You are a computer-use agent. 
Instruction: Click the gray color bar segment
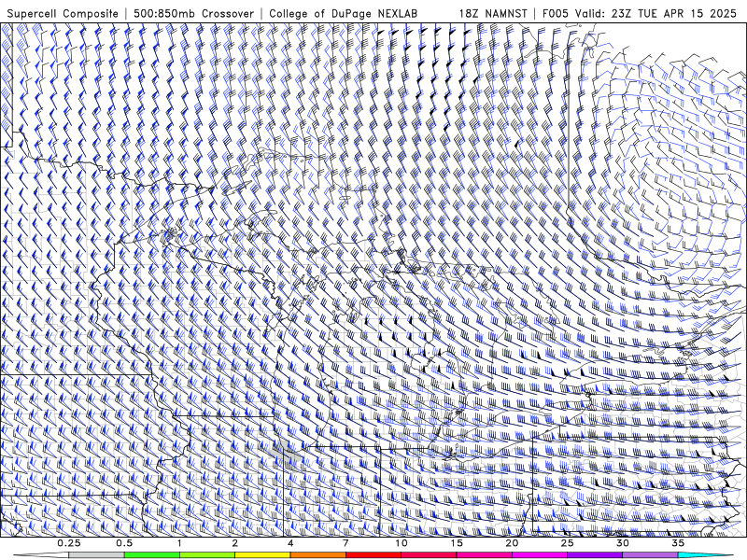(97, 555)
